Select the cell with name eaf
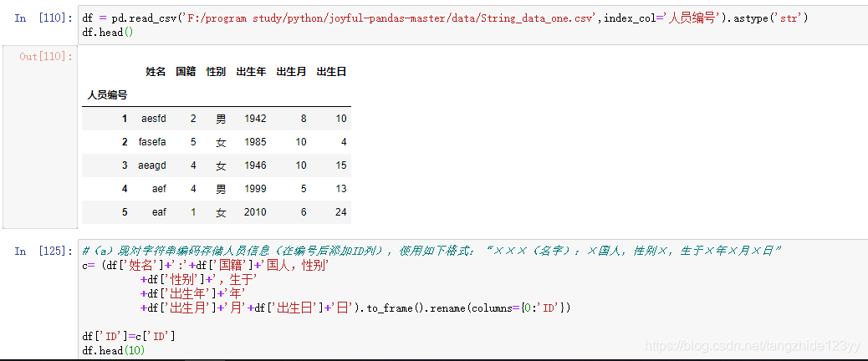Image resolution: width=868 pixels, height=361 pixels. [x=159, y=212]
